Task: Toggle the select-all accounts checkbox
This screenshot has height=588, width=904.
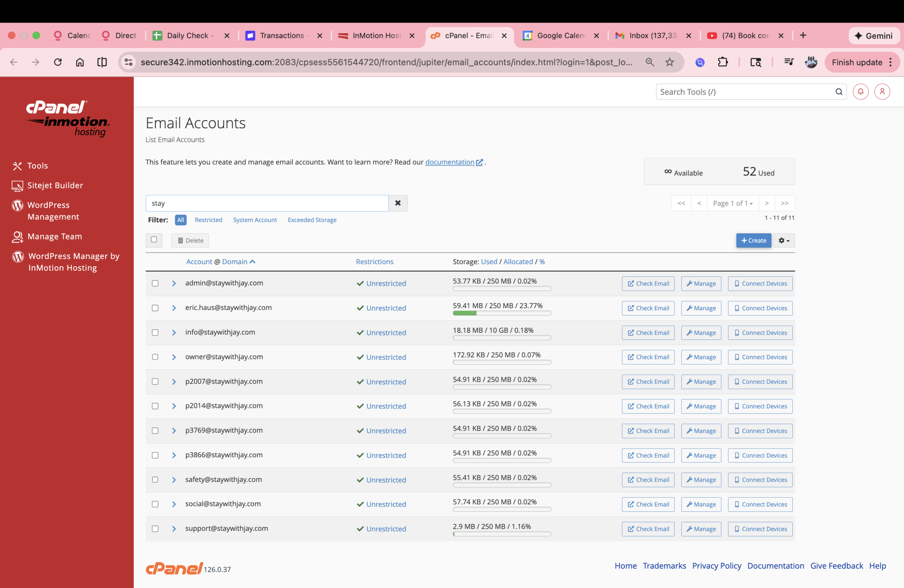Action: pos(154,240)
